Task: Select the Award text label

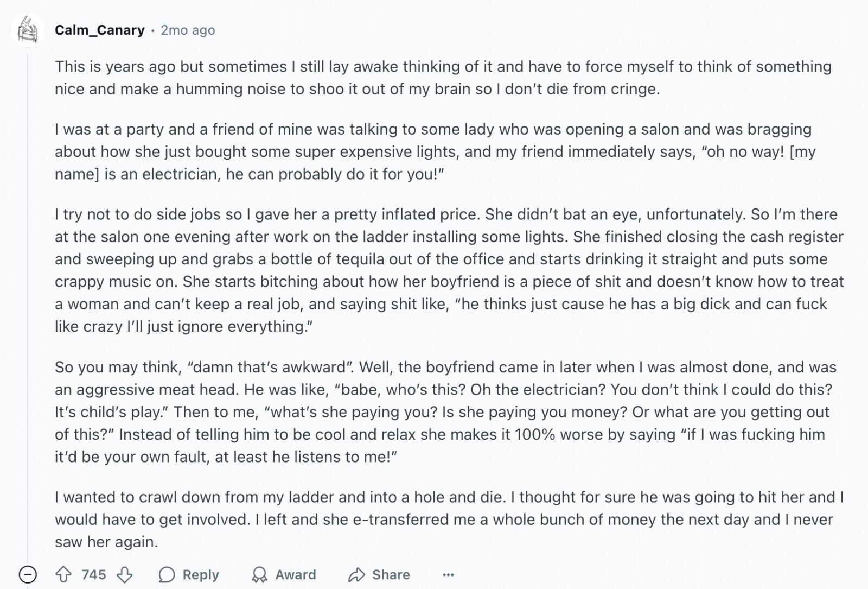Action: [x=296, y=574]
